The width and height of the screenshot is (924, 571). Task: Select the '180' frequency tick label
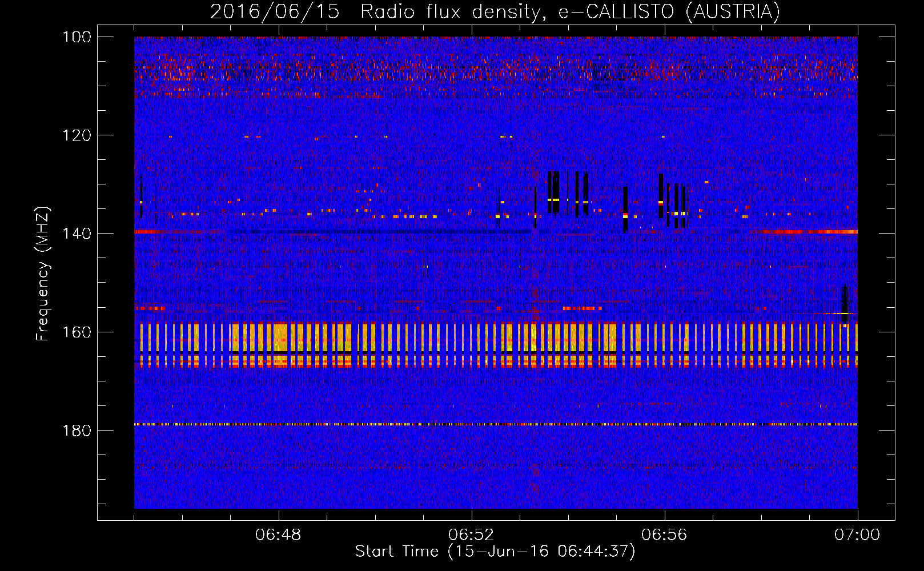click(x=77, y=430)
